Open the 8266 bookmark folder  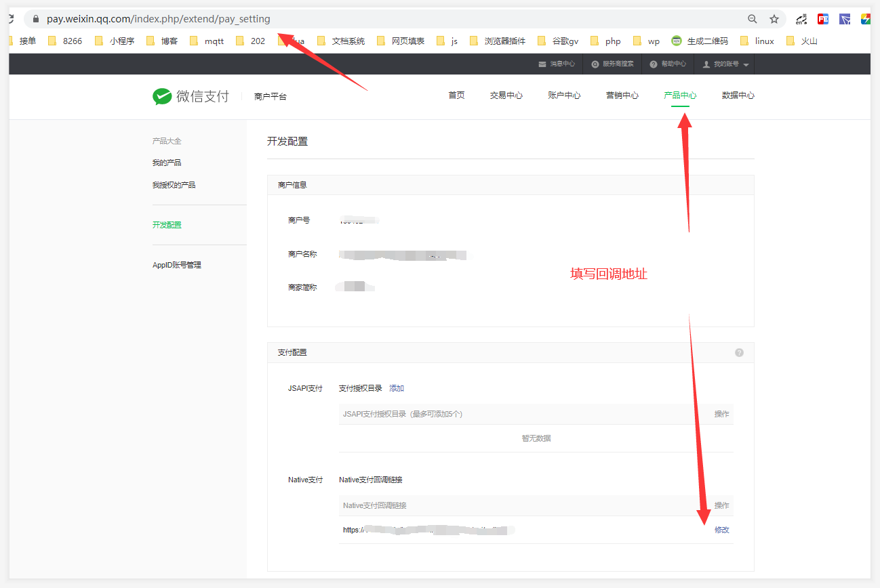pyautogui.click(x=66, y=41)
